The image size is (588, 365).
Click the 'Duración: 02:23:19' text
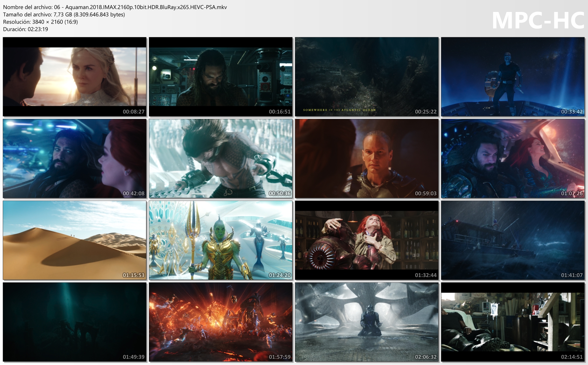coord(25,29)
